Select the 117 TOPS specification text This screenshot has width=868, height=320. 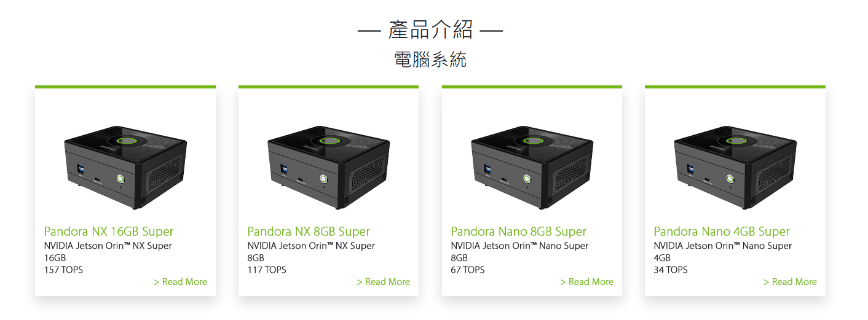point(267,270)
